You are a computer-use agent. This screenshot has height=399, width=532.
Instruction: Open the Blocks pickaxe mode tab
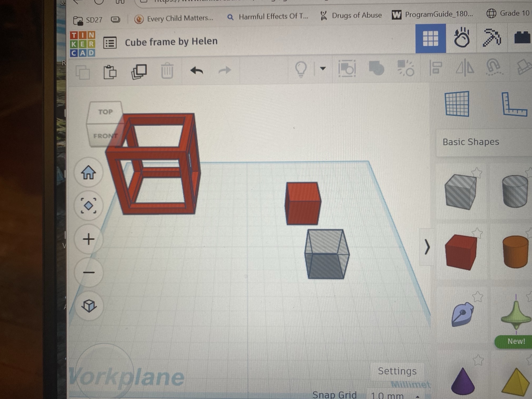[x=492, y=38]
